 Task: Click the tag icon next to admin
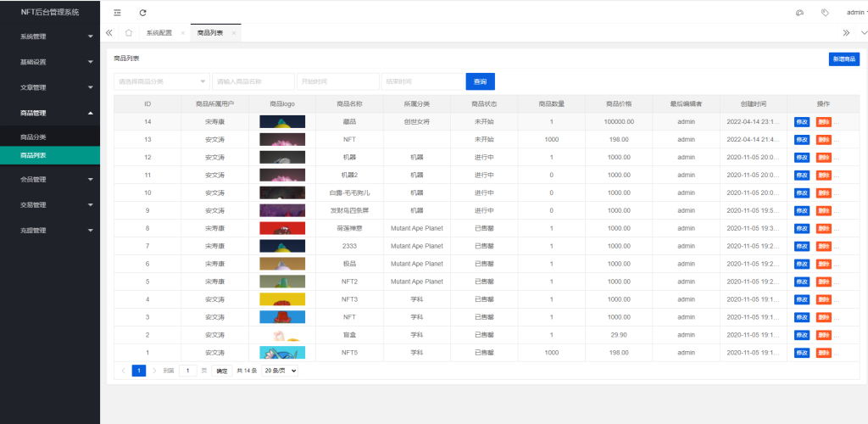[825, 13]
